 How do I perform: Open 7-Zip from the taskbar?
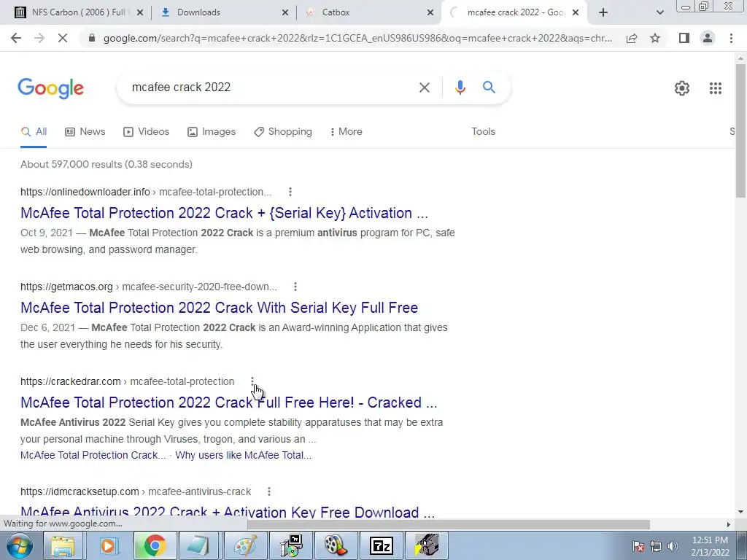click(381, 545)
